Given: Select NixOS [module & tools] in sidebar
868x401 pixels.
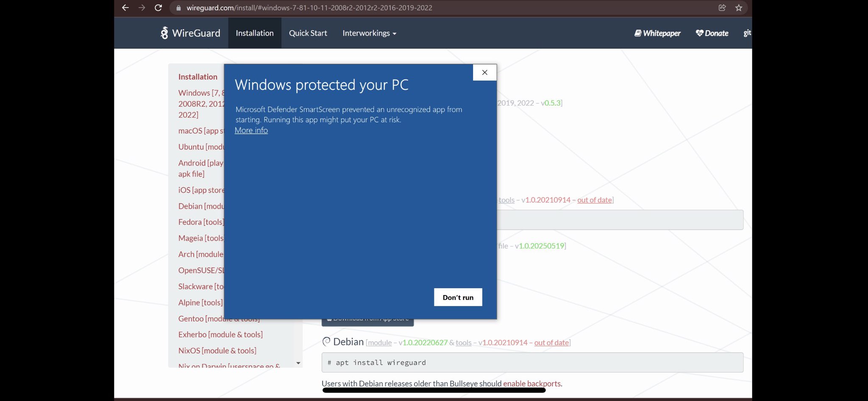Looking at the screenshot, I should (217, 351).
